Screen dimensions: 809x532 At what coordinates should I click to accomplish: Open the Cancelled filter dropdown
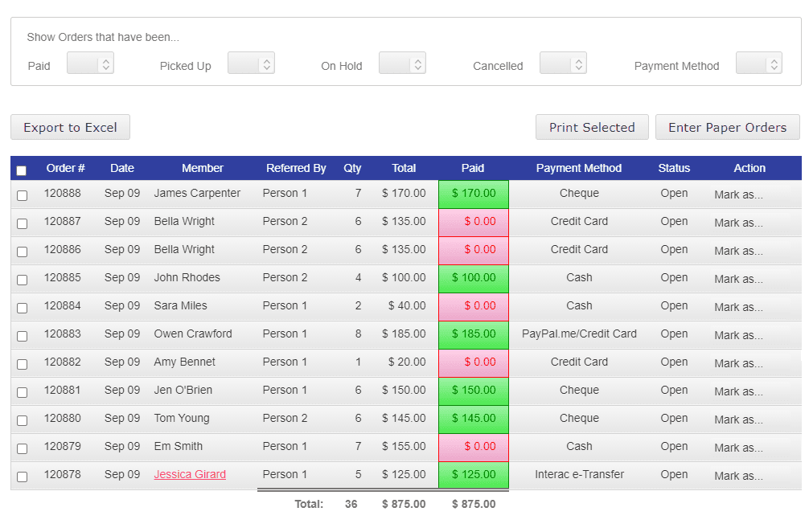[x=564, y=63]
